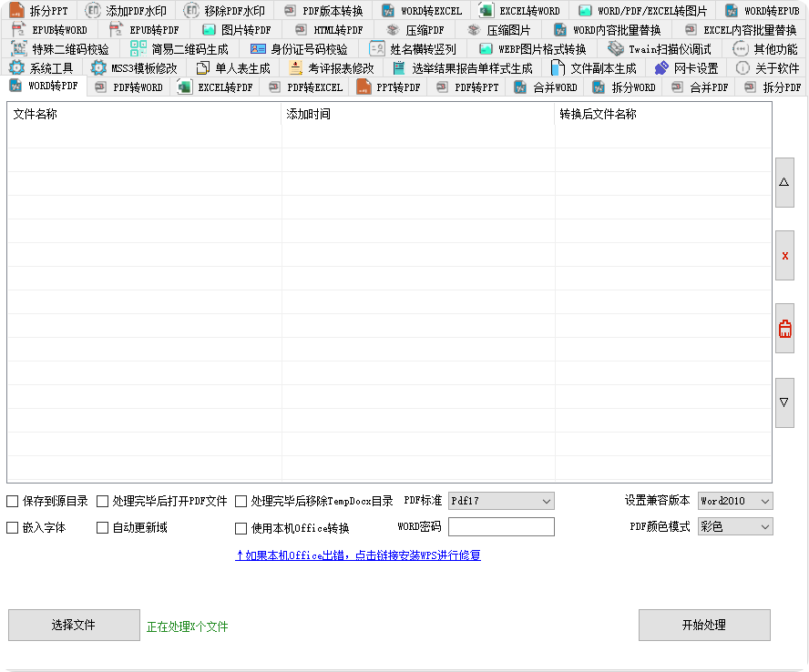Viewport: 809px width, 672px height.
Task: Go to the PDF转PPT tab
Action: click(468, 87)
